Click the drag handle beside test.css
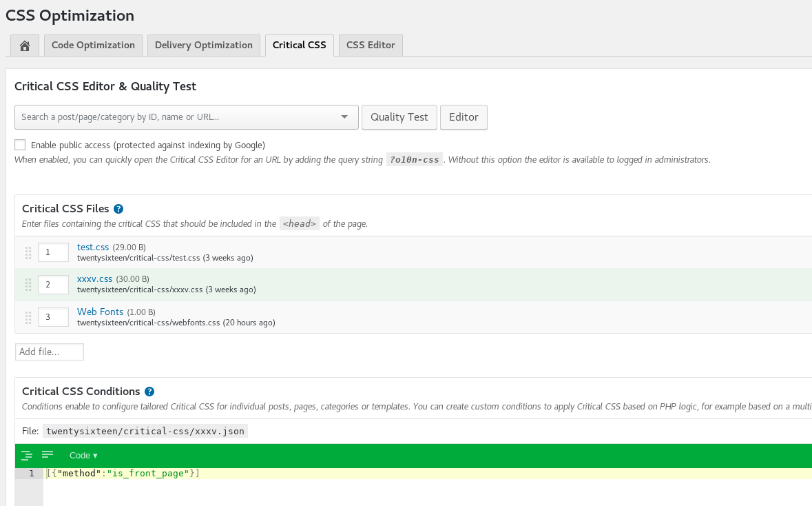 (x=28, y=252)
